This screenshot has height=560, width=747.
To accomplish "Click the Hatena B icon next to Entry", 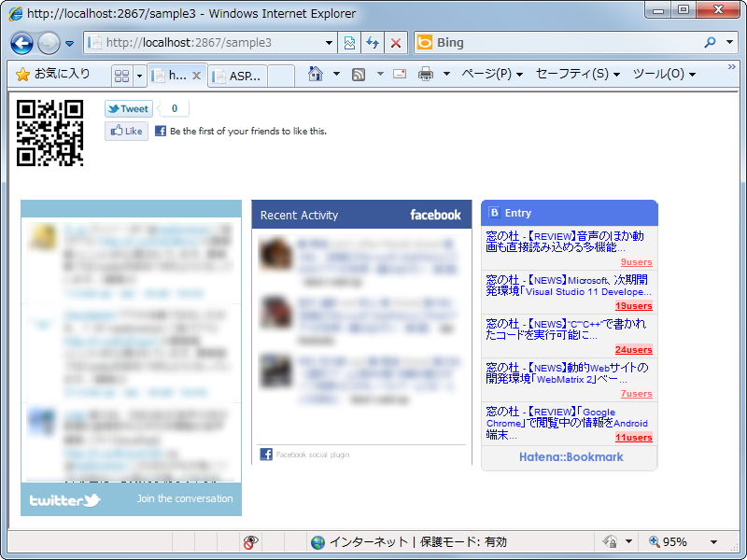I will [494, 213].
